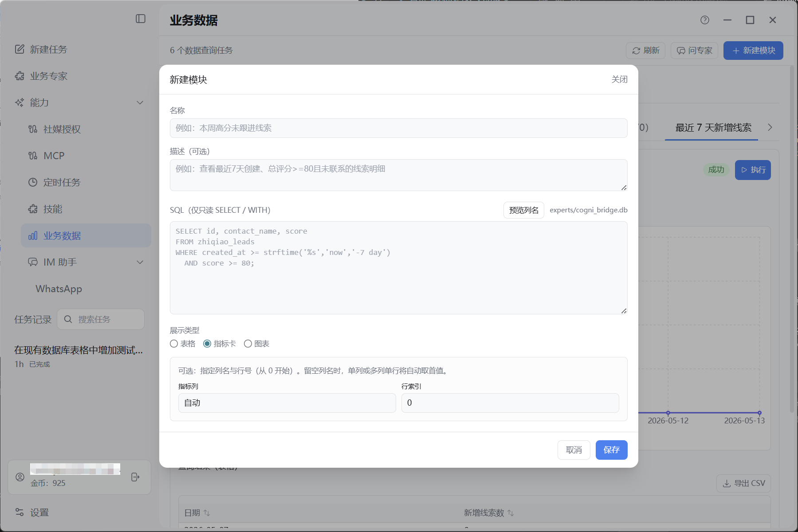Click the help question-mark icon
Viewport: 798px width, 532px height.
[x=705, y=20]
